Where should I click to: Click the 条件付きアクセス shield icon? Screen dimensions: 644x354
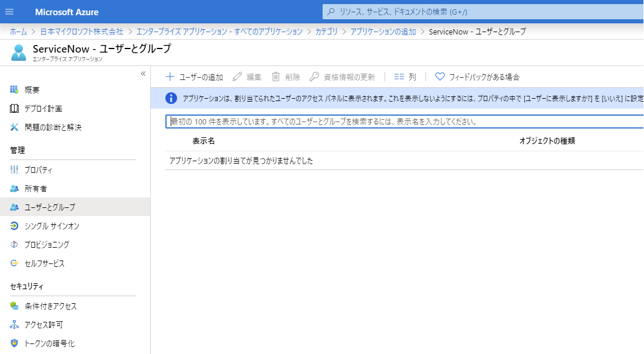pyautogui.click(x=15, y=306)
